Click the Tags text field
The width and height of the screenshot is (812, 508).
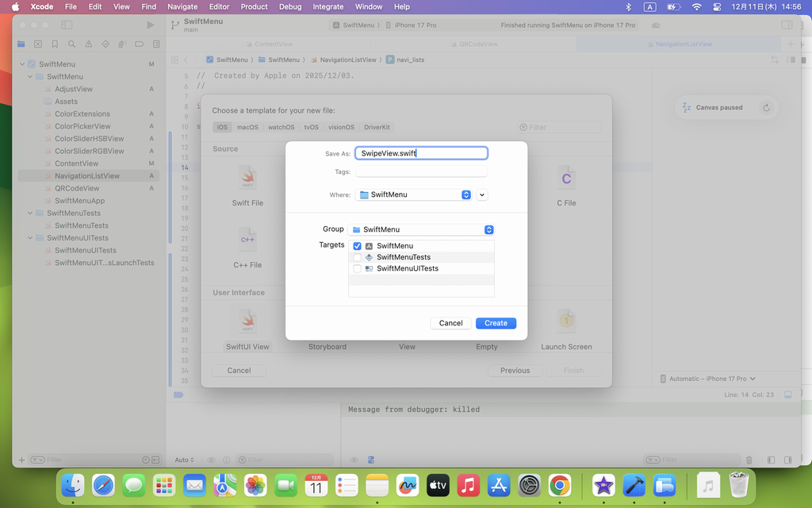421,171
